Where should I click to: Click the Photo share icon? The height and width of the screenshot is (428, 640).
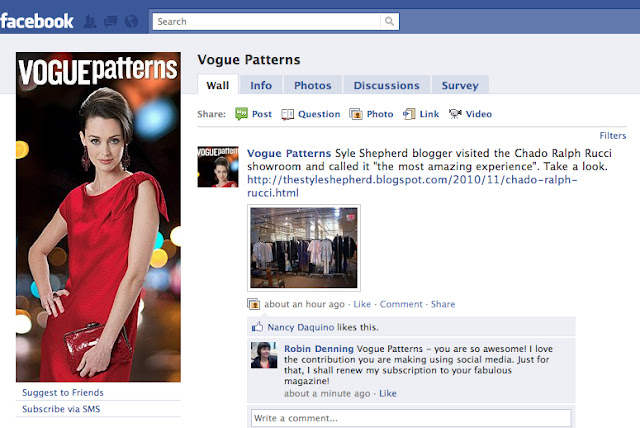[356, 114]
